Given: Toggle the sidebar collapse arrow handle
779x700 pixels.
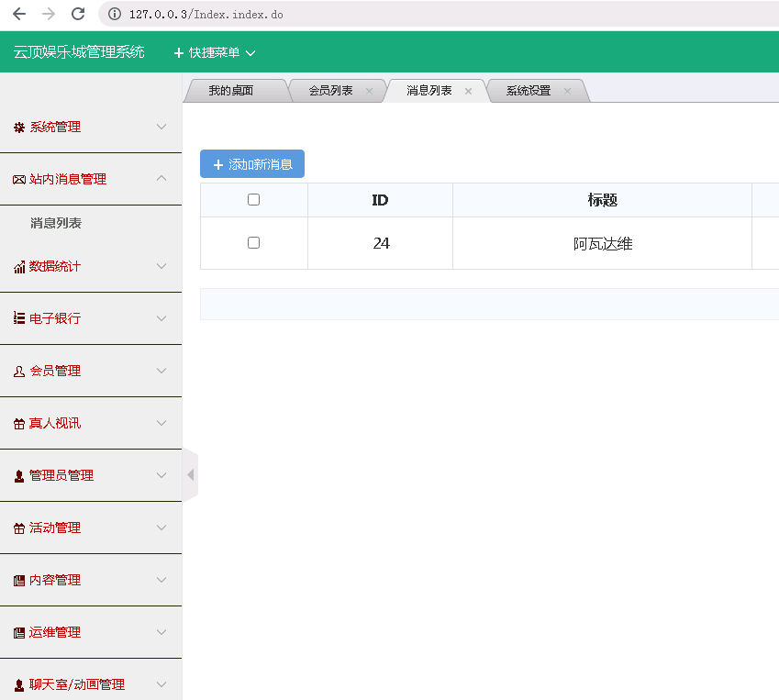Looking at the screenshot, I should click(x=190, y=475).
